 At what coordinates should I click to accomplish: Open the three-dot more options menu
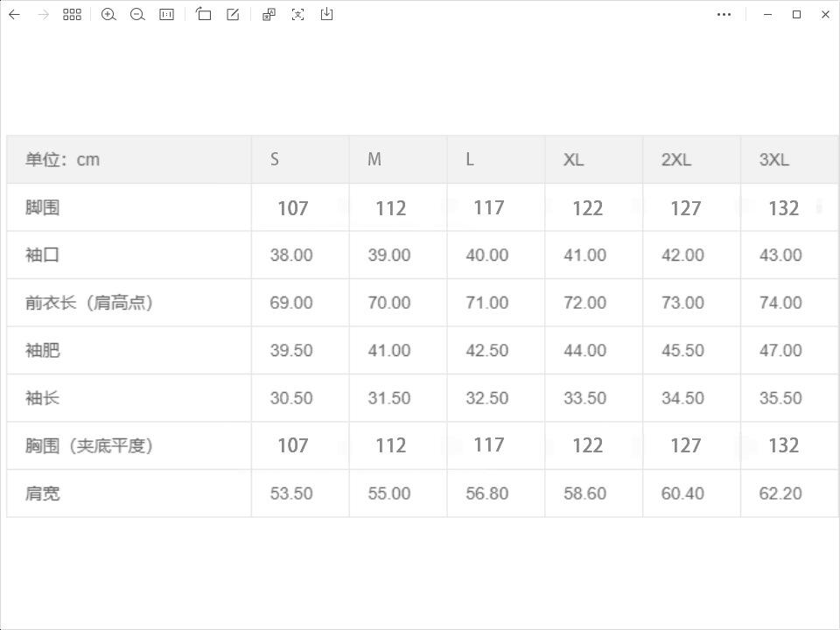click(724, 15)
